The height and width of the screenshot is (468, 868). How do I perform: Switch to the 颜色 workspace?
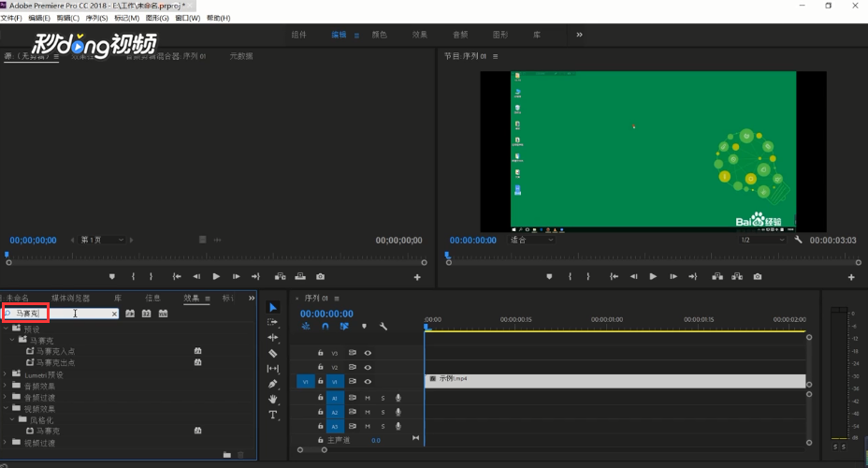coord(379,35)
